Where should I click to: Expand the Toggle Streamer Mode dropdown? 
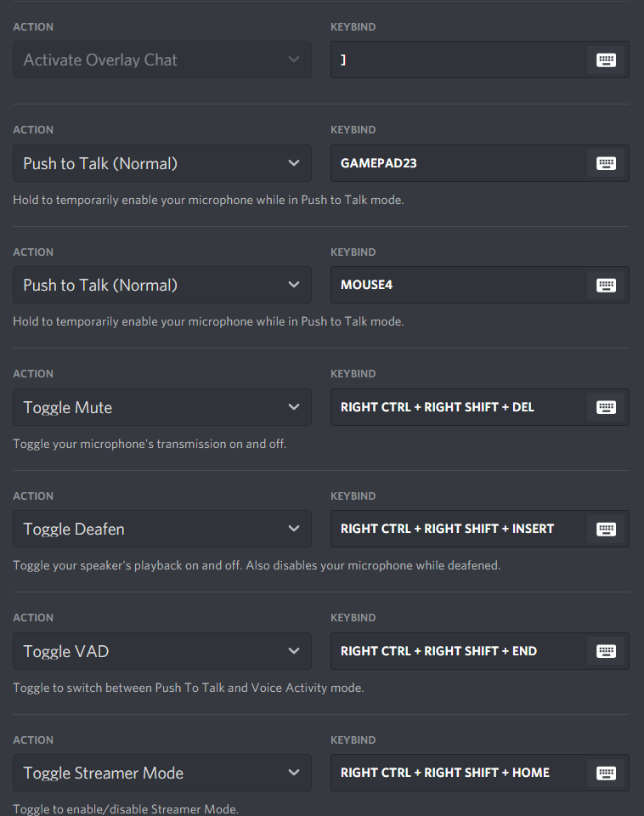point(162,773)
